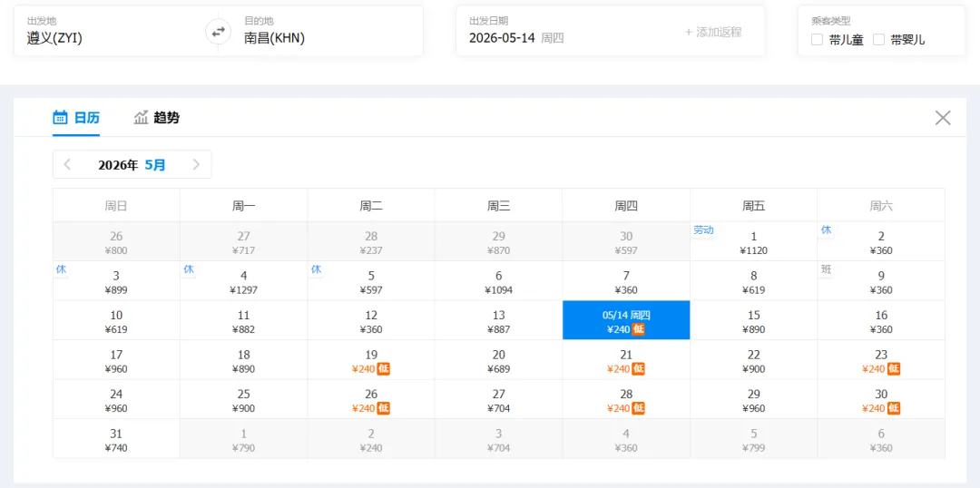Image resolution: width=980 pixels, height=488 pixels.
Task: Select April 26 priced ¥800
Action: click(x=116, y=242)
